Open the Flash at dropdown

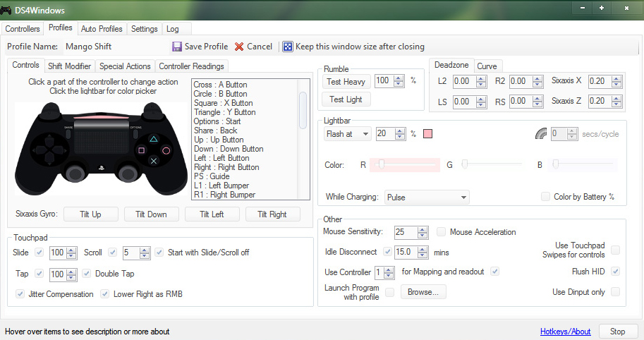[348, 134]
